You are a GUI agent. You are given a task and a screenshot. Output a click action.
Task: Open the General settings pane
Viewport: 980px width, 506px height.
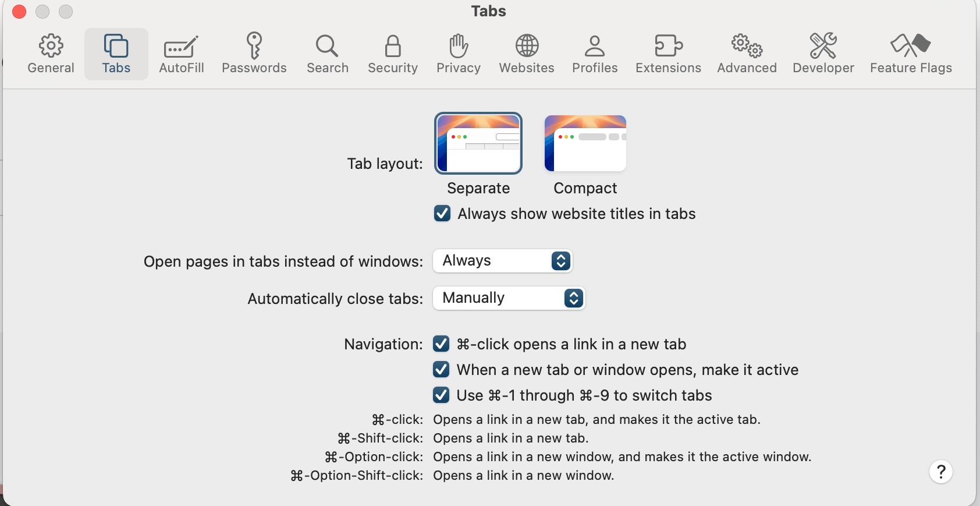coord(51,54)
